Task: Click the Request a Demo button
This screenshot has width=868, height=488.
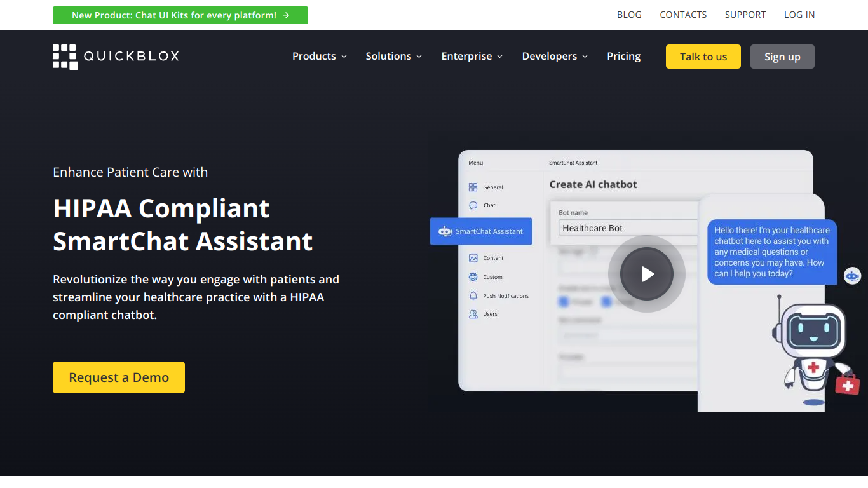Action: (119, 377)
